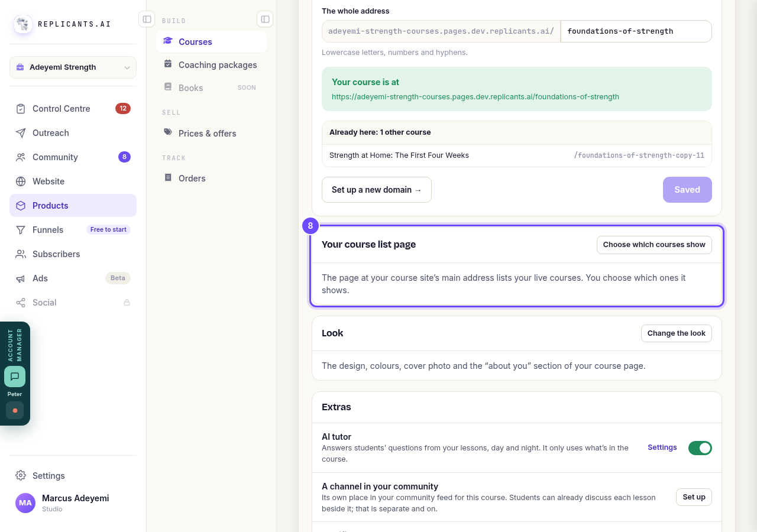Open the Ads section
This screenshot has height=532, width=757.
[73, 278]
